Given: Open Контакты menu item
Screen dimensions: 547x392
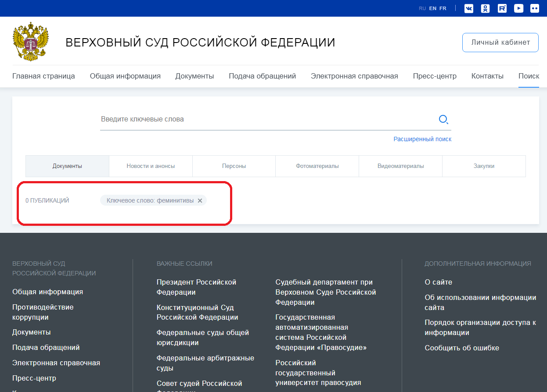Looking at the screenshot, I should point(487,76).
